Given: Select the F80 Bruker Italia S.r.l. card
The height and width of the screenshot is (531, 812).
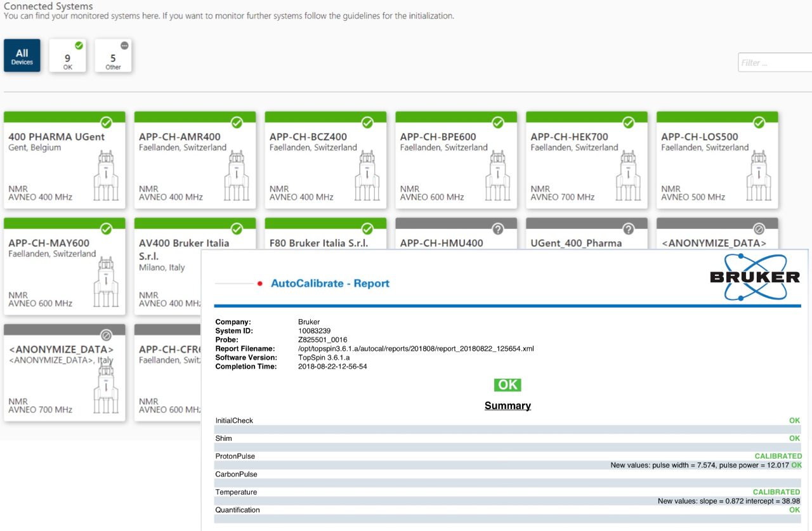Looking at the screenshot, I should click(318, 243).
